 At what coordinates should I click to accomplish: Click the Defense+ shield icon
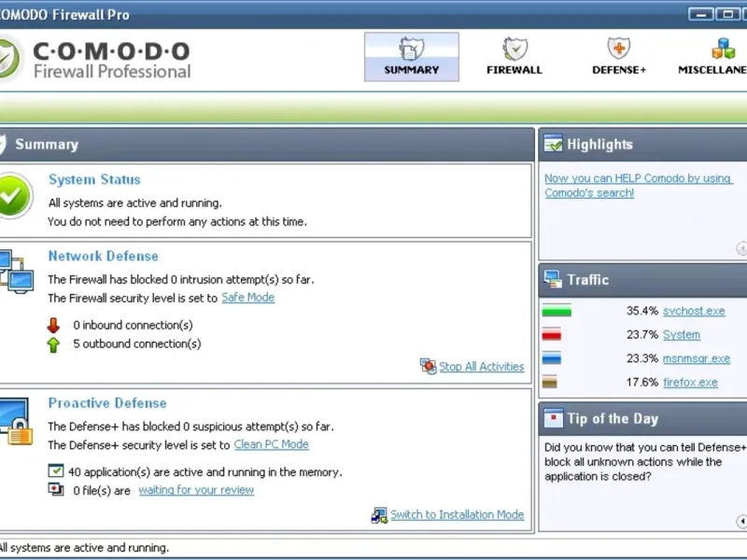(x=619, y=49)
